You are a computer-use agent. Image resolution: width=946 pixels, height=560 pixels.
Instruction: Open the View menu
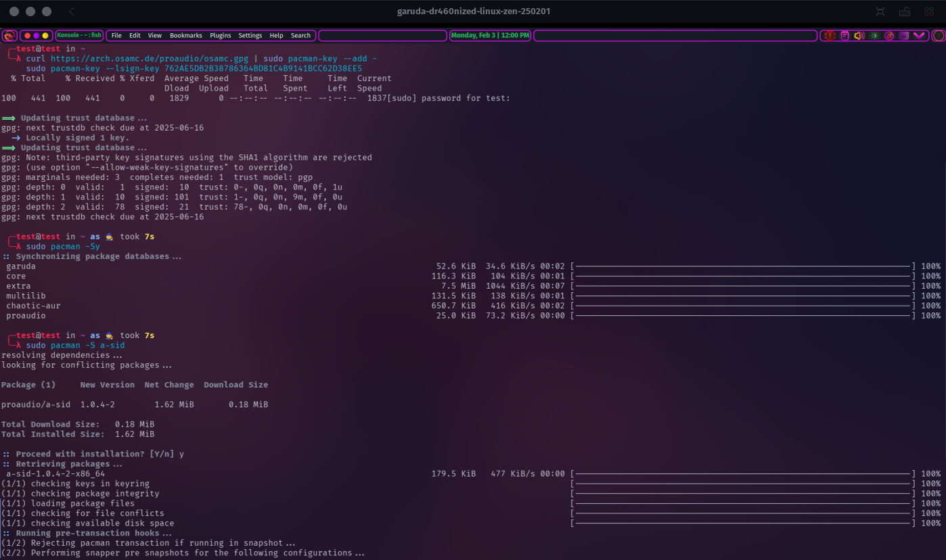click(155, 36)
